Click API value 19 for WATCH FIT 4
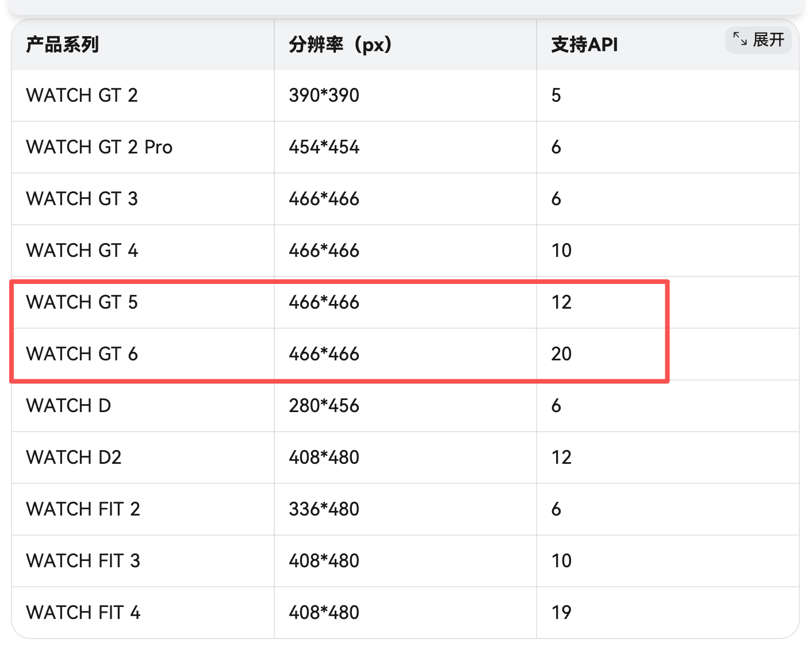The height and width of the screenshot is (646, 812). point(561,613)
